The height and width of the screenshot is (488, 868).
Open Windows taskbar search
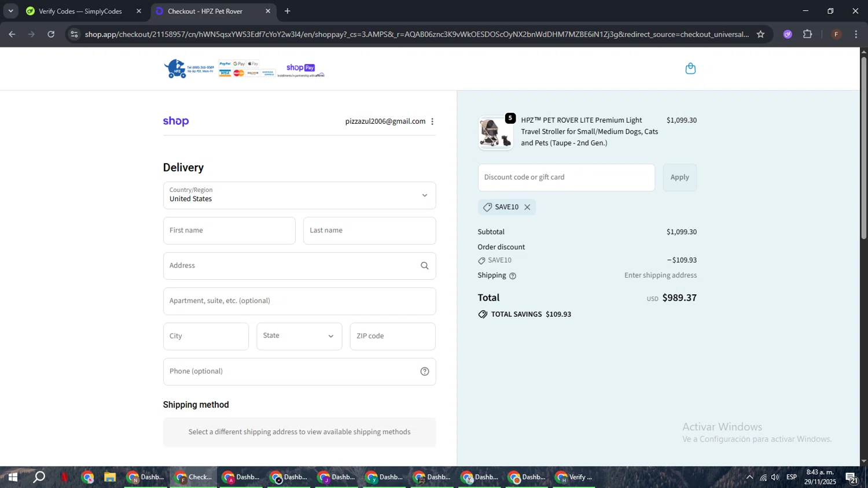39,478
